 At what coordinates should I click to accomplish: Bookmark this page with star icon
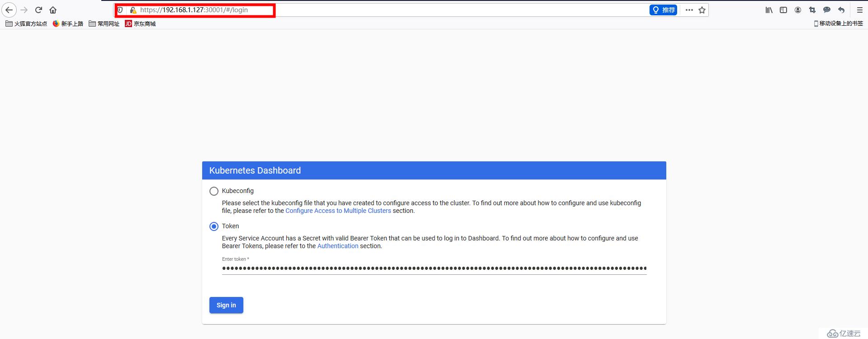coord(702,10)
